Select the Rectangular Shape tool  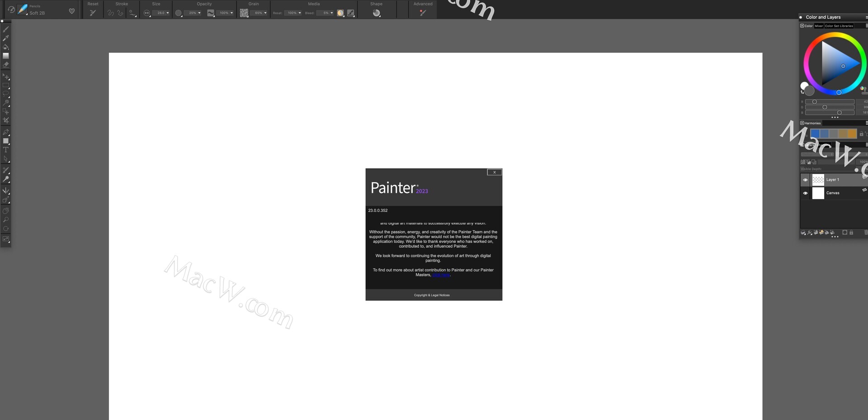(x=6, y=141)
